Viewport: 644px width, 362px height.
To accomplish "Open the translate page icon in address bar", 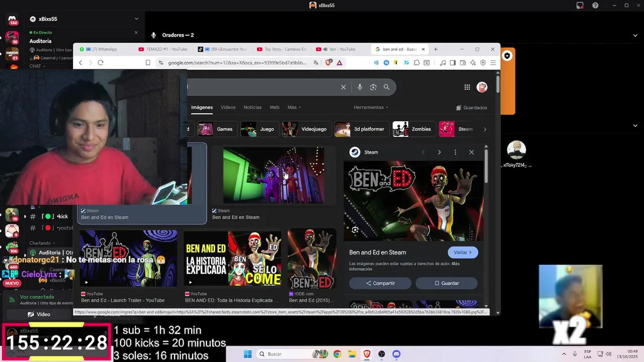I will click(316, 63).
